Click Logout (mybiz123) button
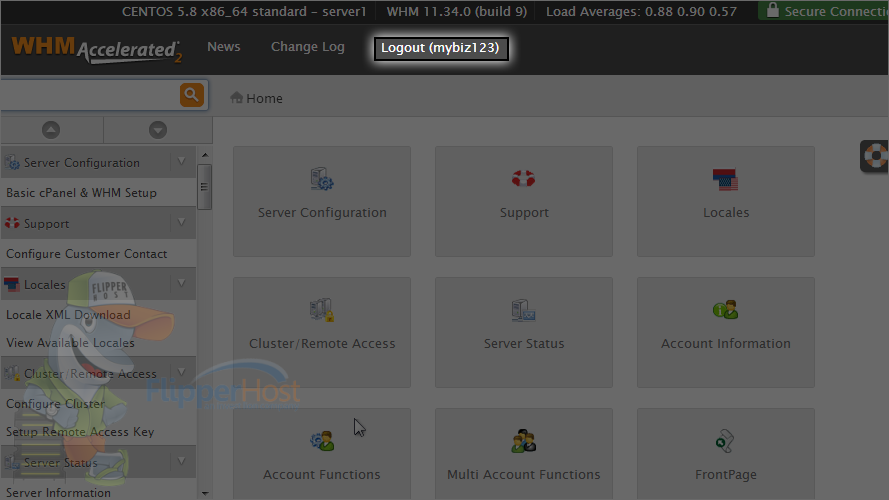 coord(441,48)
